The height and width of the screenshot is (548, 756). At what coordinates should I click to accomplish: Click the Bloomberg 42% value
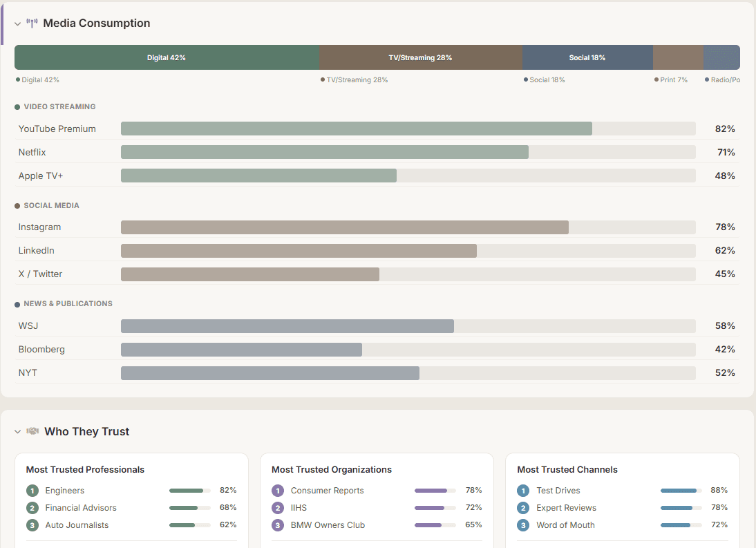(x=725, y=350)
